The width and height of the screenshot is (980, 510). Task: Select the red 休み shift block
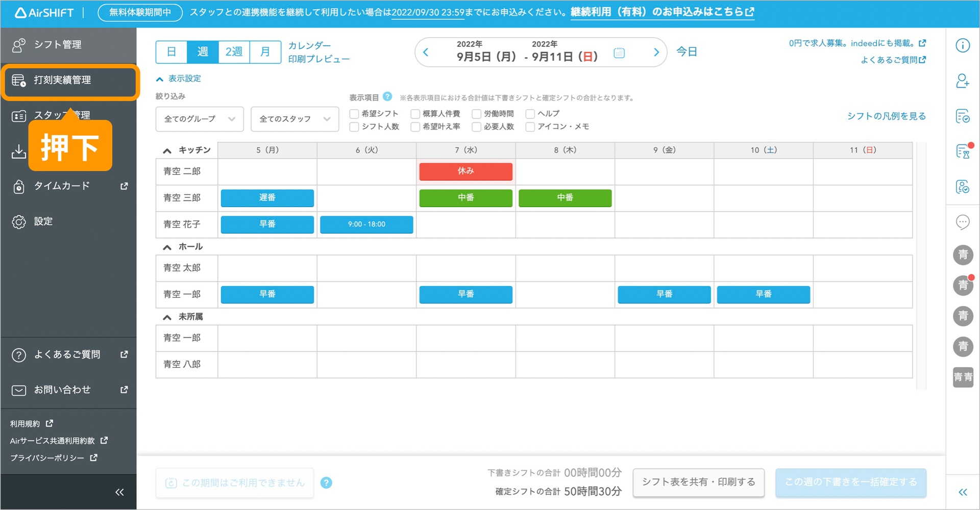pyautogui.click(x=465, y=171)
